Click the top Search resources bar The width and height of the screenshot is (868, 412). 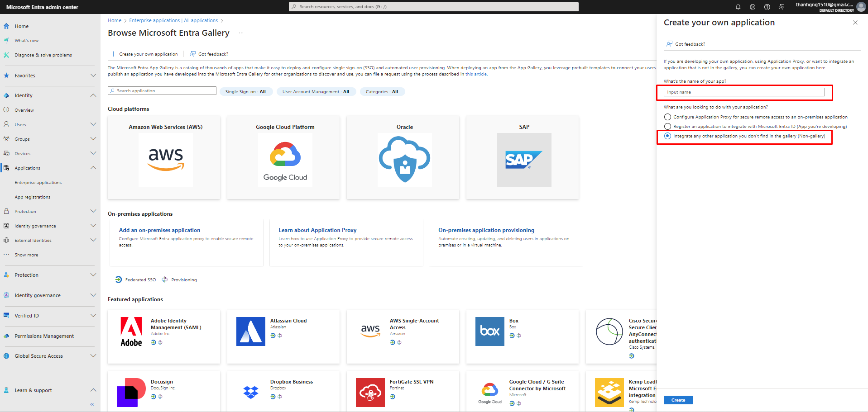coord(434,7)
